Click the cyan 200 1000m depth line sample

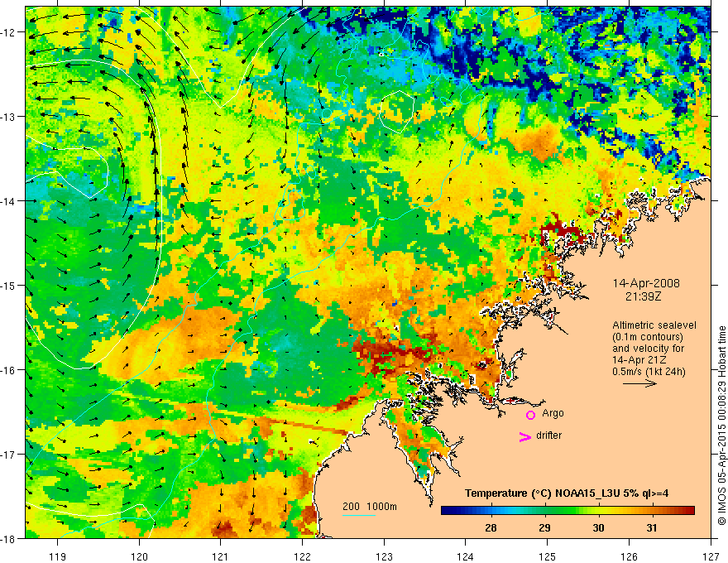tap(359, 515)
